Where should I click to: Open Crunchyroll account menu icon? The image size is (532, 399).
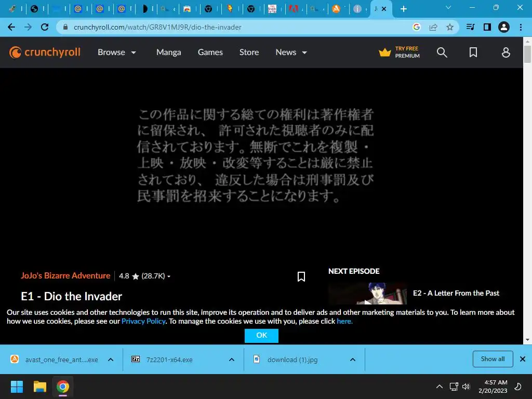click(506, 52)
